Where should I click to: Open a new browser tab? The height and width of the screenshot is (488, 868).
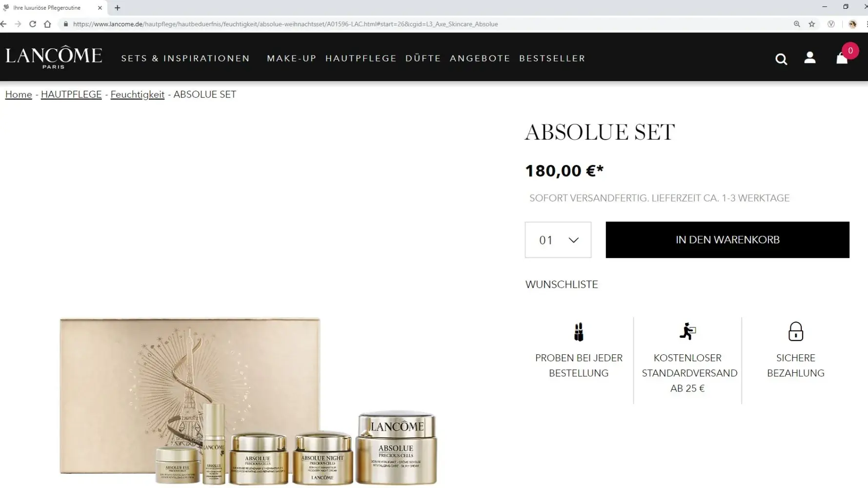coord(118,8)
